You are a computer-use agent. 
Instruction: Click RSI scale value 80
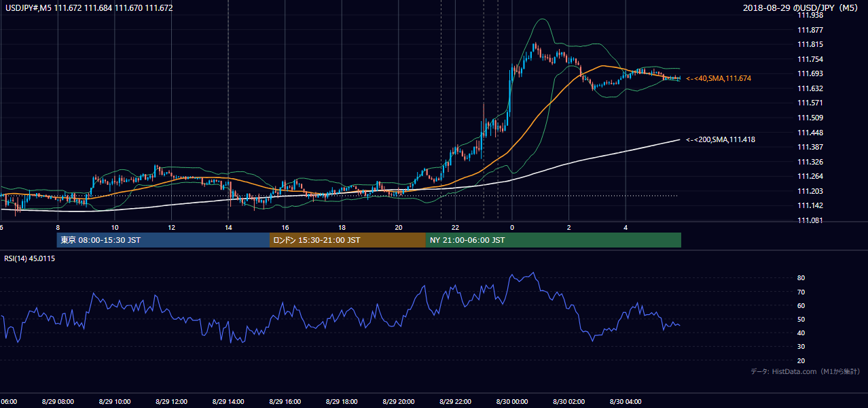801,278
